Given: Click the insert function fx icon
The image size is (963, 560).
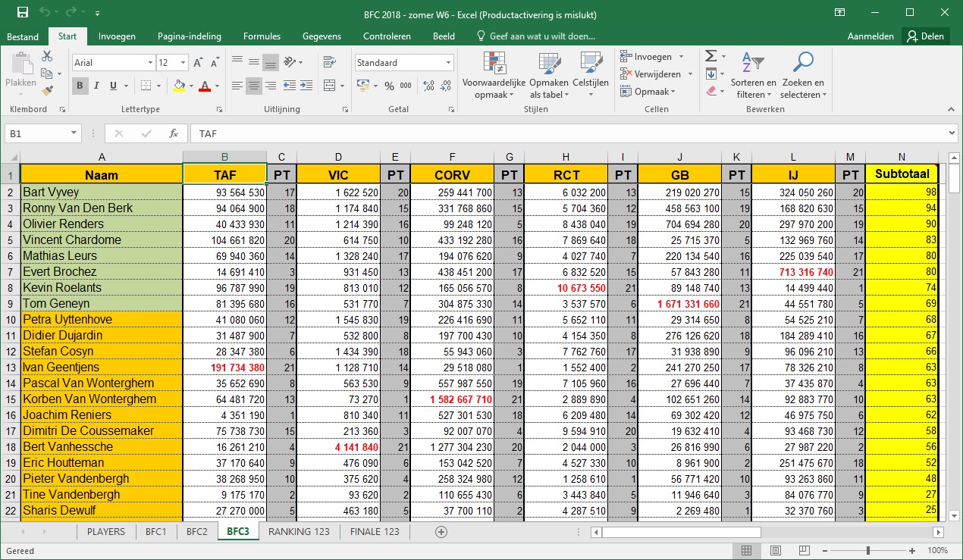Looking at the screenshot, I should pos(174,133).
